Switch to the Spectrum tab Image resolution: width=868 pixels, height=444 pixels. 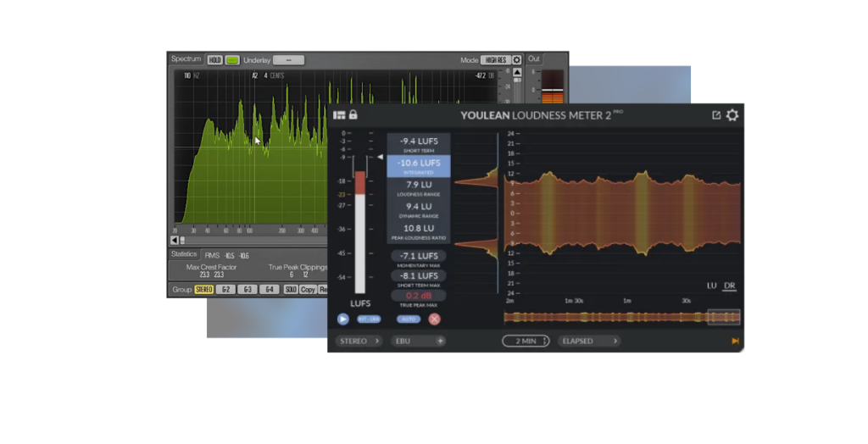pos(186,58)
